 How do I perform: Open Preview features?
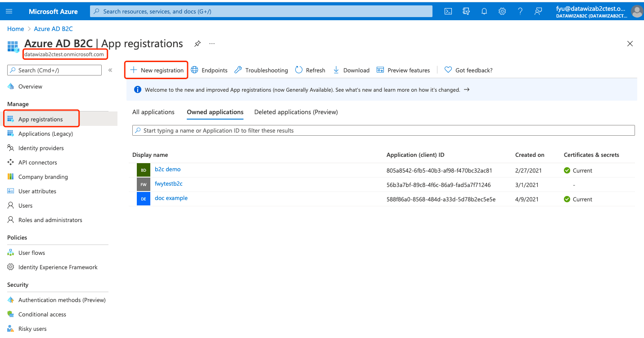(403, 70)
